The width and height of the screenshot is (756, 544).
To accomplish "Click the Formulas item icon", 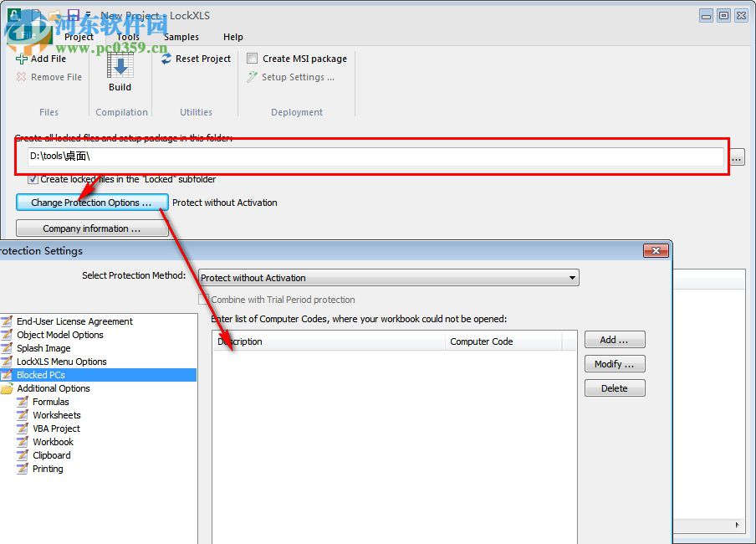I will (x=23, y=402).
